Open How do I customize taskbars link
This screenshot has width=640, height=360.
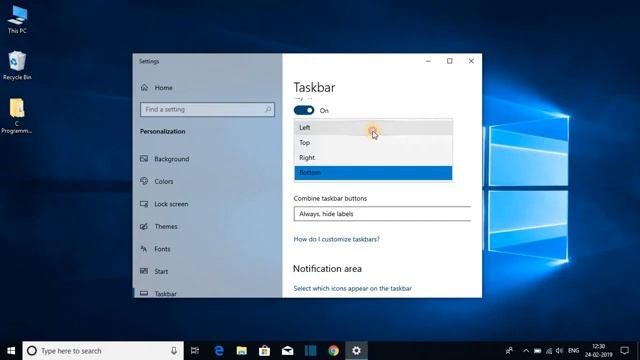click(x=336, y=239)
